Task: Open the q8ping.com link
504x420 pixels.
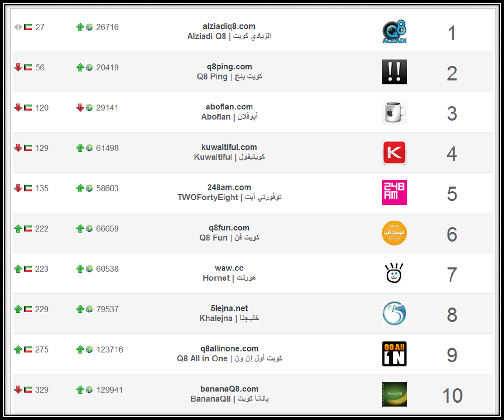Action: click(229, 66)
